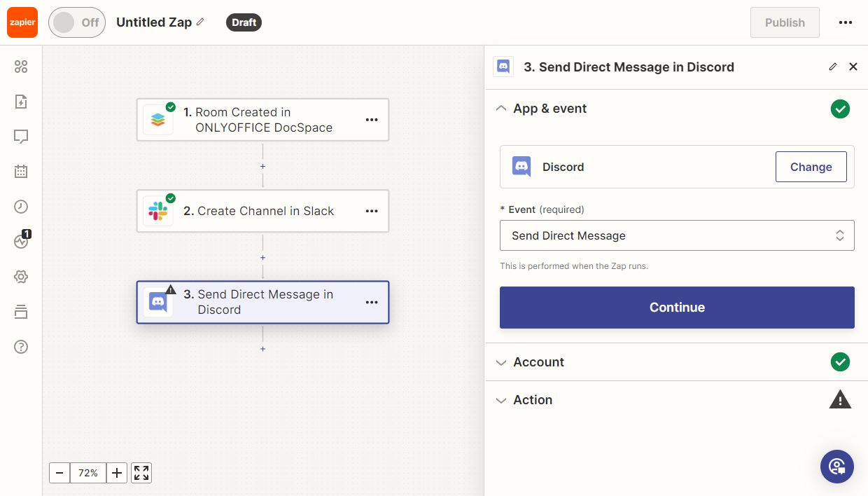Expand the Account section
The width and height of the screenshot is (868, 496).
[538, 362]
